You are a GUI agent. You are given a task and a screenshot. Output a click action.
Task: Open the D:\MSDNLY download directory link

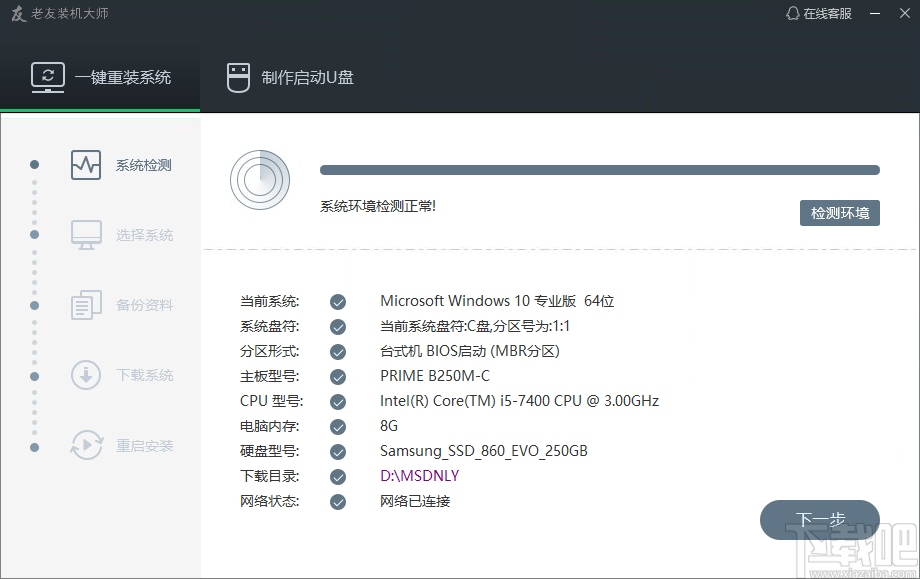click(x=419, y=476)
